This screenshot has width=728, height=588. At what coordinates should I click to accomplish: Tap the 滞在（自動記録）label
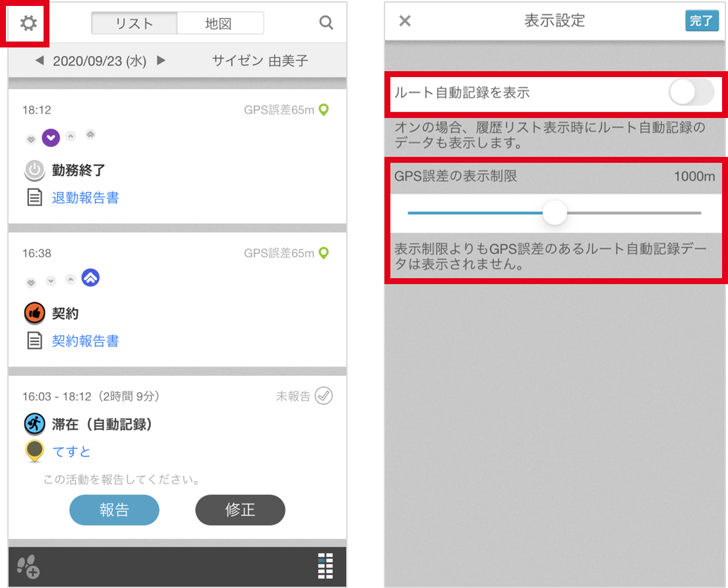[x=102, y=424]
